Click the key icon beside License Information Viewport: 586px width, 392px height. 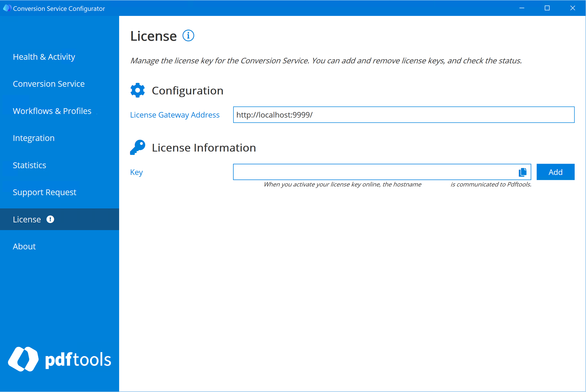(x=137, y=147)
